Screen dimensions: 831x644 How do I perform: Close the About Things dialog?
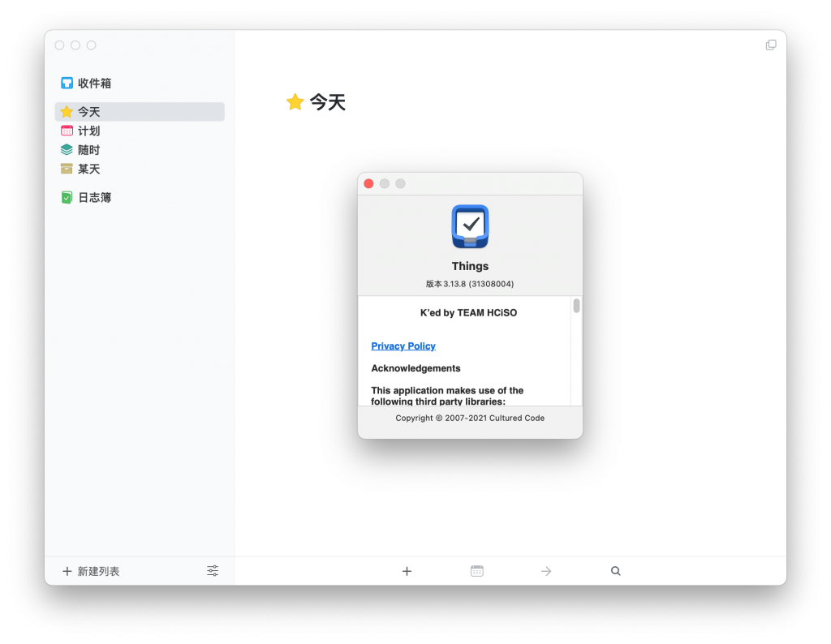tap(369, 184)
